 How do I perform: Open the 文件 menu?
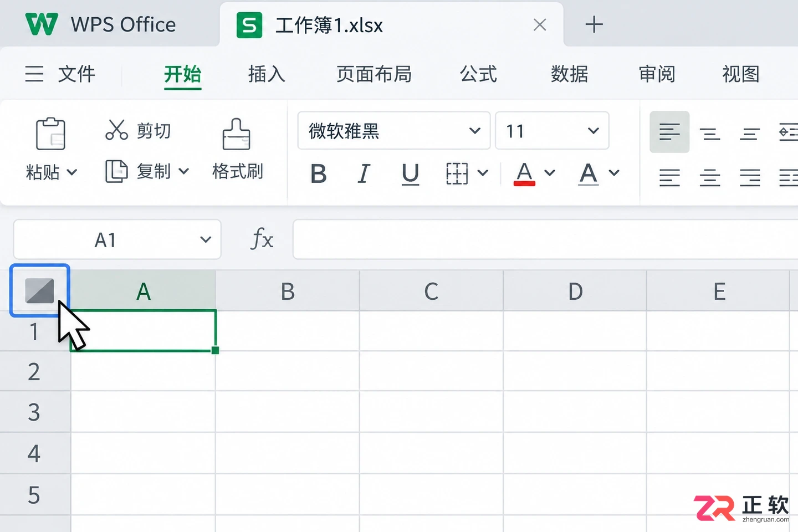click(x=76, y=74)
